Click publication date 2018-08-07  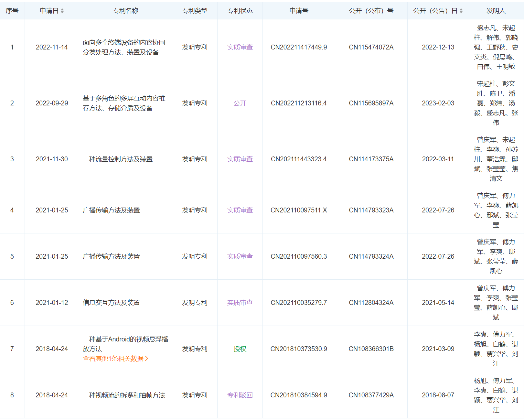[x=438, y=395]
